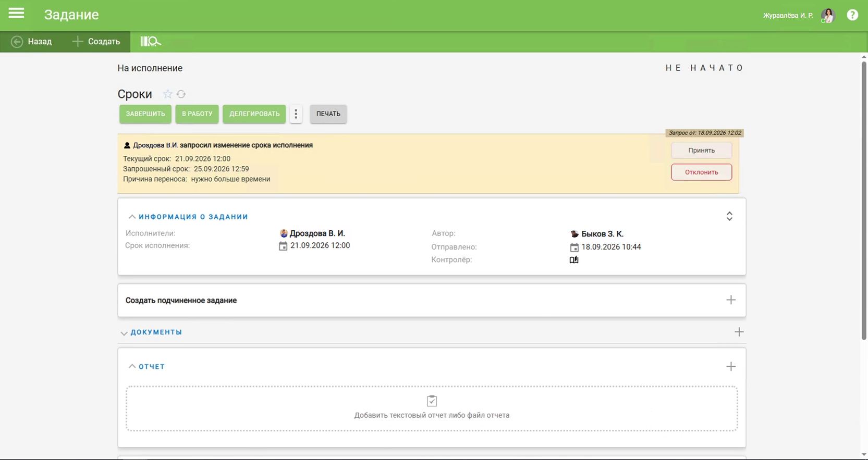Open the barcode search tool
The image size is (868, 460).
click(151, 41)
